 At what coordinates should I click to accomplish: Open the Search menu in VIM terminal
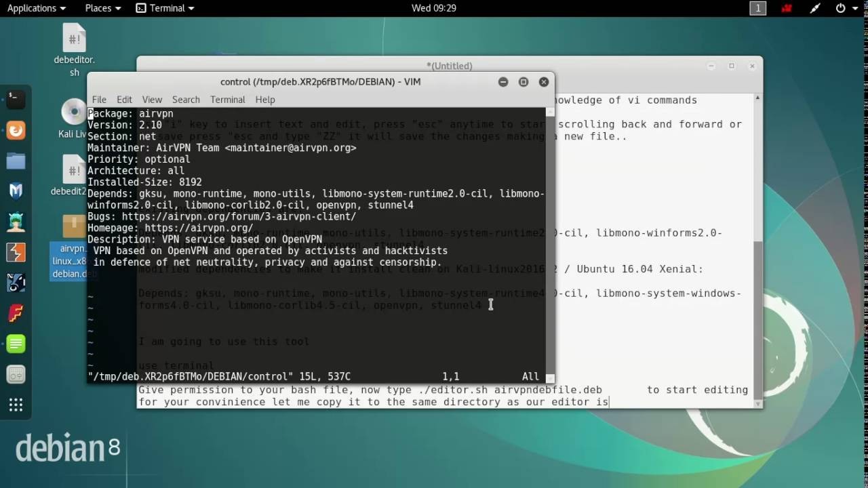pyautogui.click(x=186, y=100)
